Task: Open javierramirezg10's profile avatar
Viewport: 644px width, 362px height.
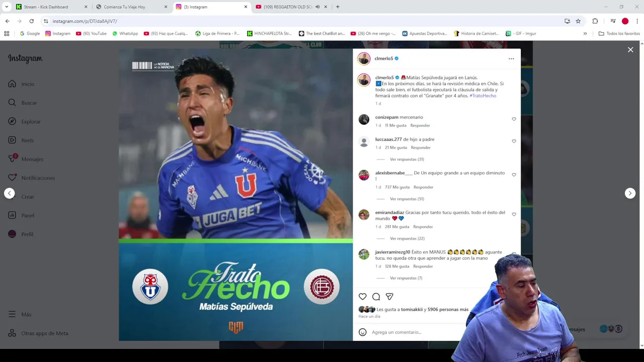Action: click(364, 254)
